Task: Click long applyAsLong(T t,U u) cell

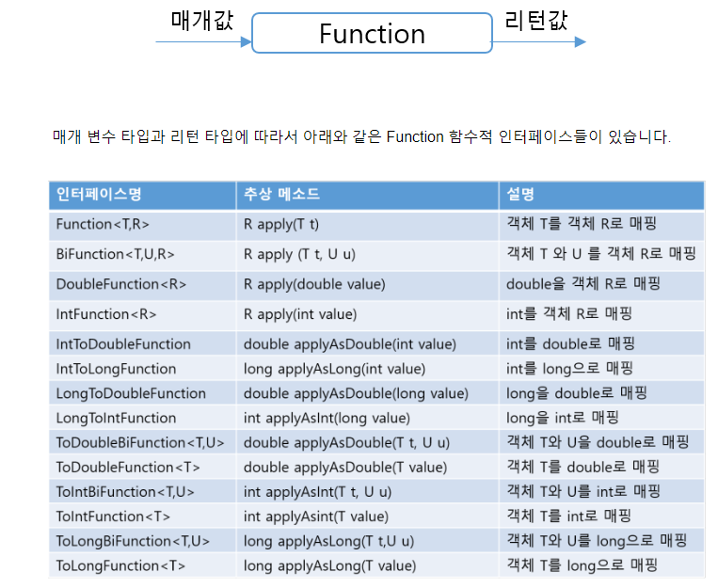Action: click(367, 541)
